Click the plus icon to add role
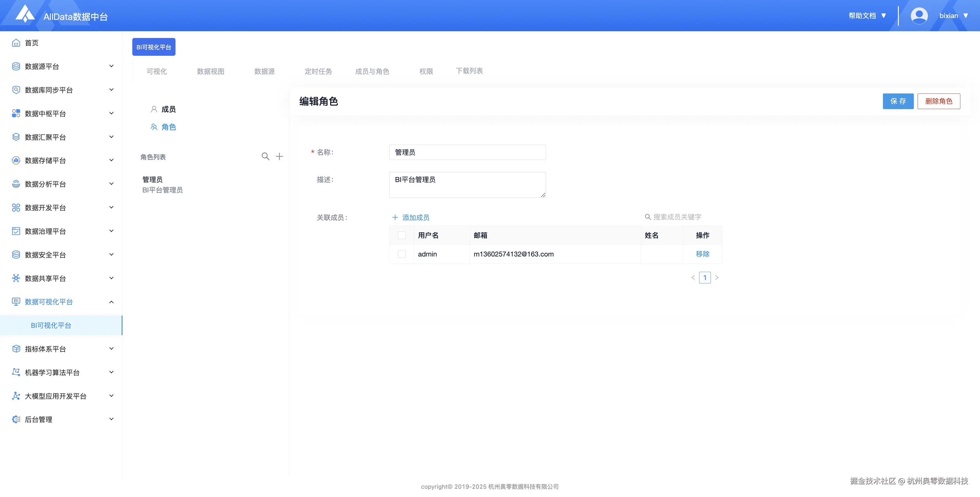This screenshot has width=980, height=497. pyautogui.click(x=279, y=156)
